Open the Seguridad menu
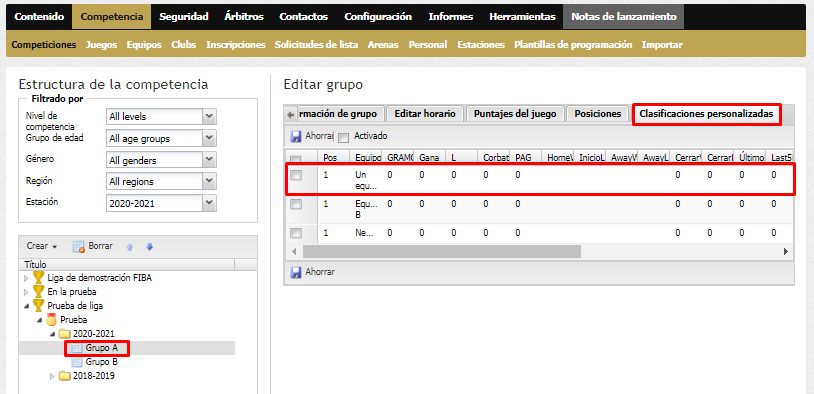 [x=184, y=17]
